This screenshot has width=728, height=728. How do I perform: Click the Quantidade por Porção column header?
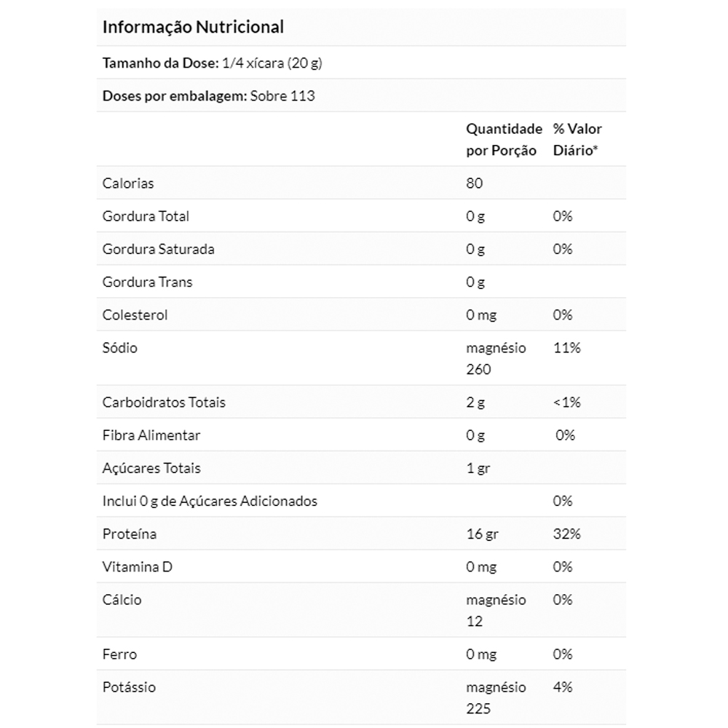coord(504,139)
